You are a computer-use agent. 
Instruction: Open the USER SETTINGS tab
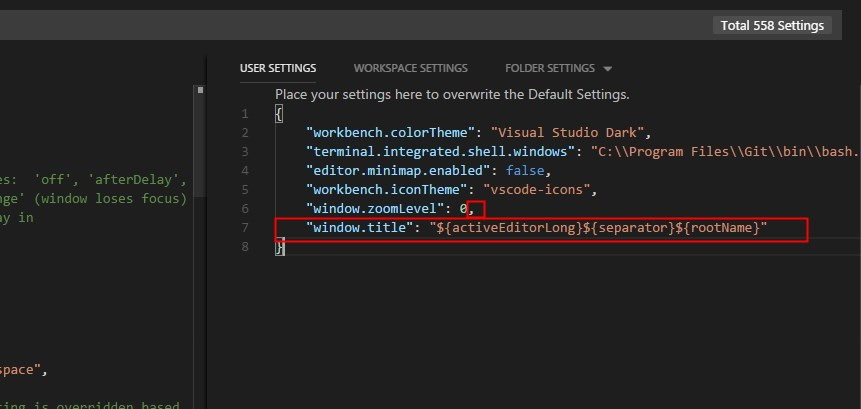pos(278,69)
